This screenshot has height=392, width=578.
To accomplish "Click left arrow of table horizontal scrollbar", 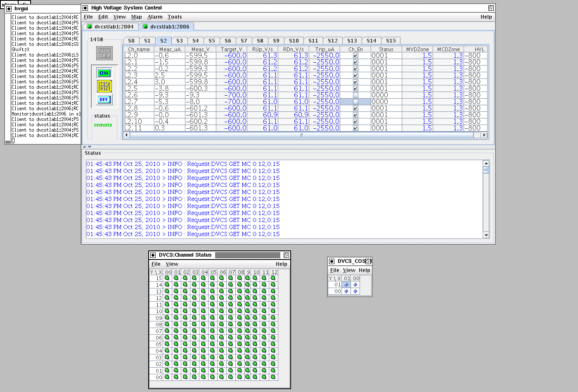I will click(127, 135).
